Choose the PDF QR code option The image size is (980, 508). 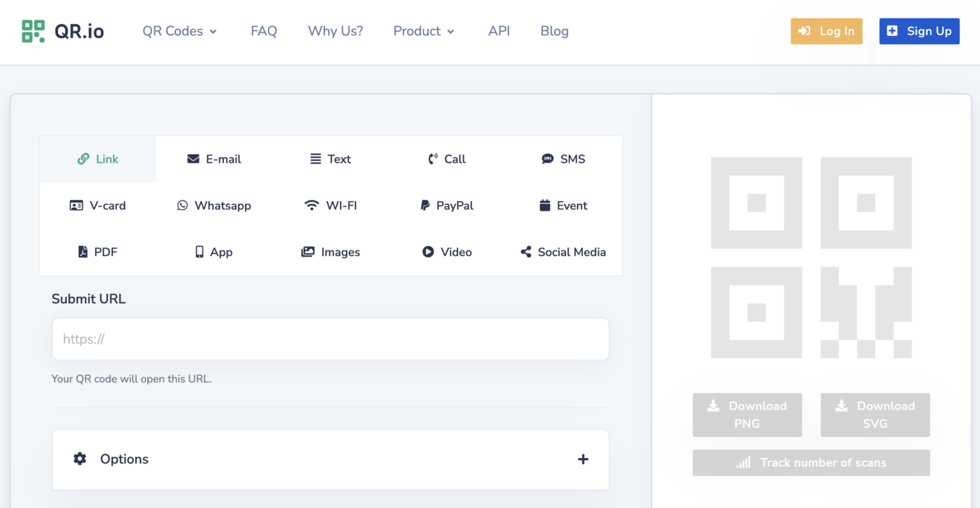click(98, 251)
